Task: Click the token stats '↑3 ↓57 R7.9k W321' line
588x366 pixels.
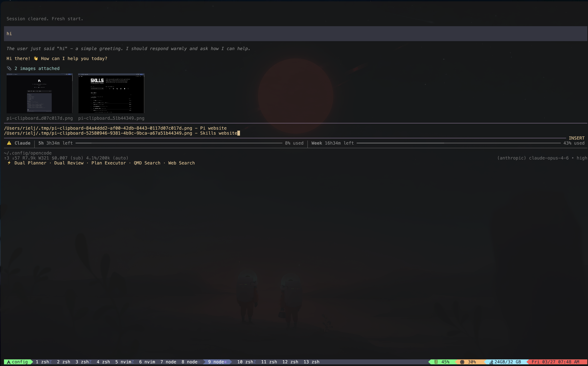Action: click(x=66, y=158)
